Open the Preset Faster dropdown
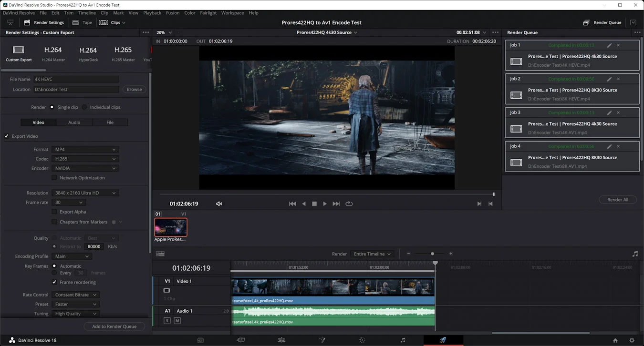This screenshot has width=644, height=346. tap(75, 304)
